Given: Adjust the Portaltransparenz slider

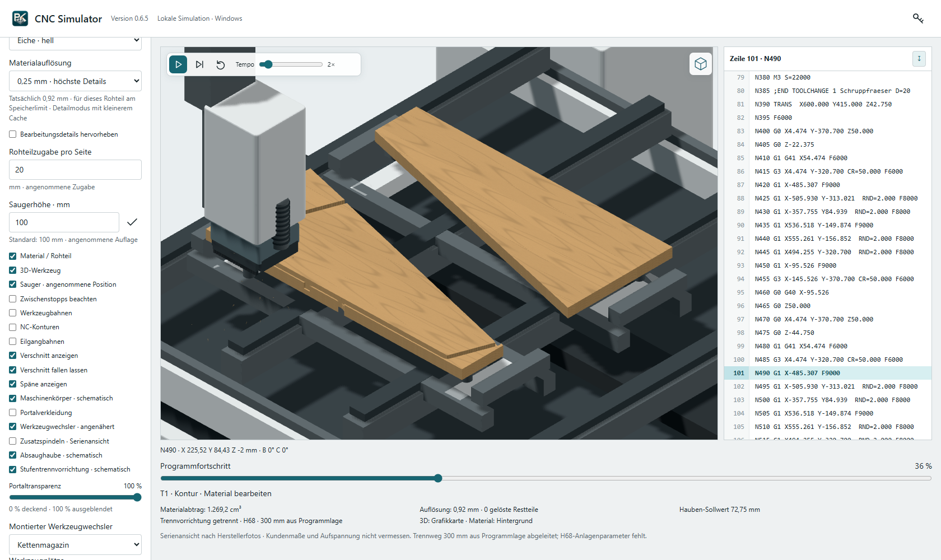Looking at the screenshot, I should pyautogui.click(x=75, y=497).
